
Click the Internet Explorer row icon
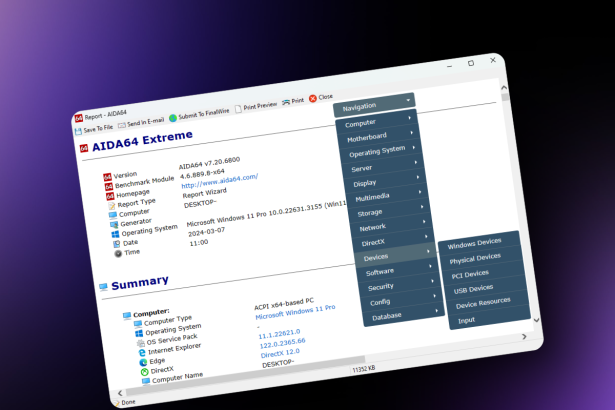[142, 352]
